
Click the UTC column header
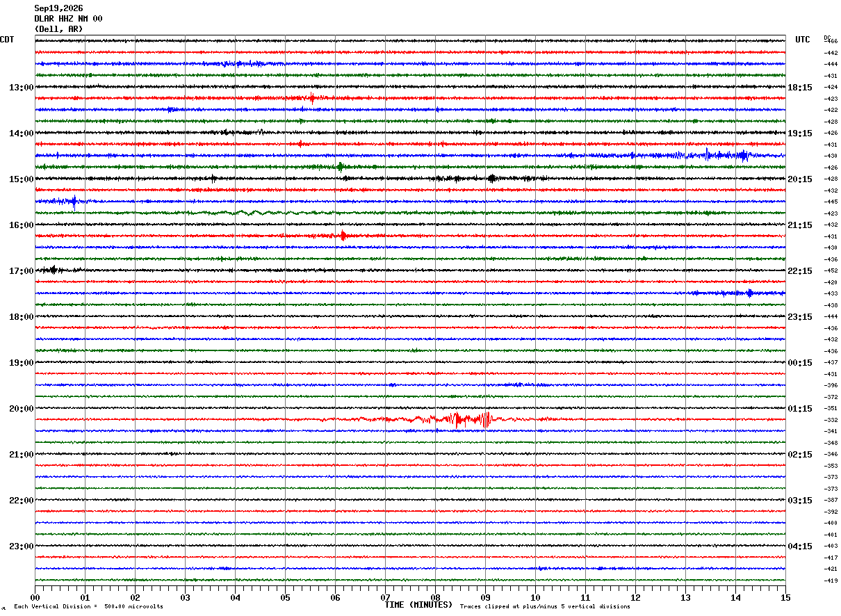pos(803,40)
